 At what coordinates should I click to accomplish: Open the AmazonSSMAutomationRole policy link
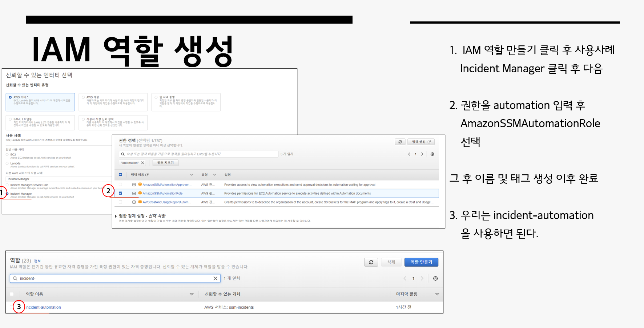pos(162,193)
